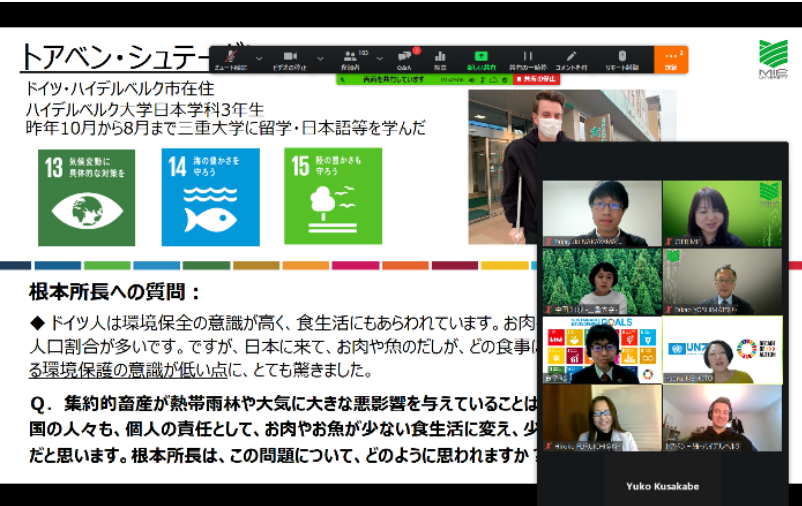Screen dimensions: 802x506
Task: Start a new share with green button
Action: (481, 59)
